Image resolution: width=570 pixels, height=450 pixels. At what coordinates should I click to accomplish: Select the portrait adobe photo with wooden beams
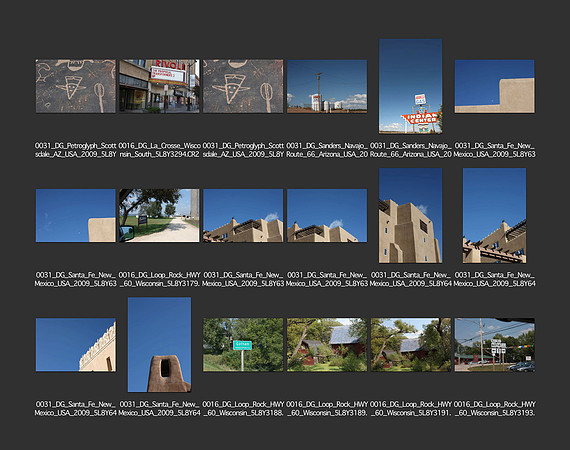pyautogui.click(x=494, y=216)
